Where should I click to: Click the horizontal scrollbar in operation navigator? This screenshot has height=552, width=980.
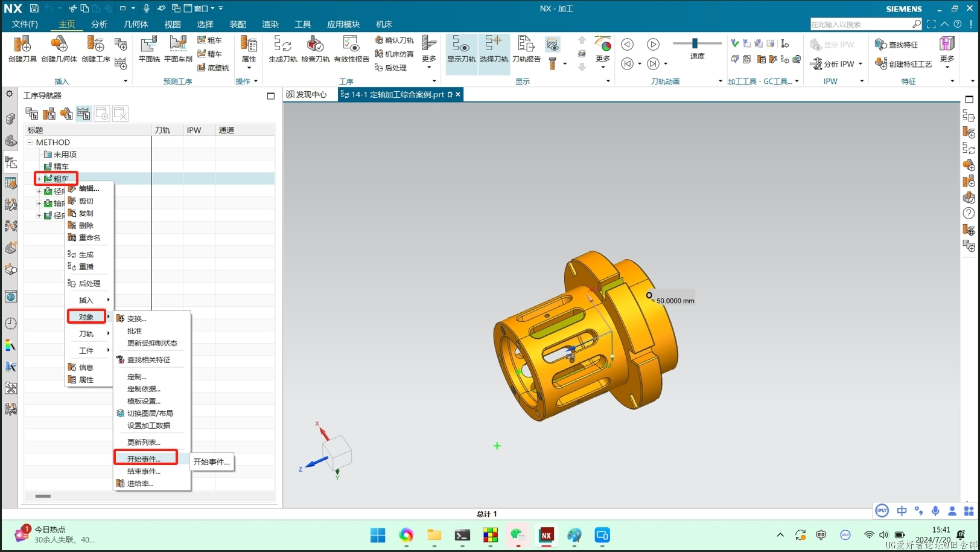click(x=43, y=496)
